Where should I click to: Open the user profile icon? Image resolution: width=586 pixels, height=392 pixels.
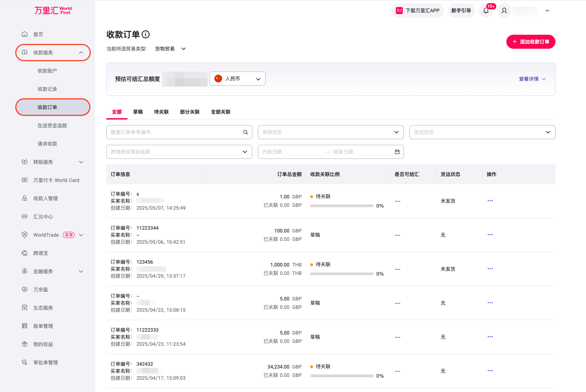point(504,11)
